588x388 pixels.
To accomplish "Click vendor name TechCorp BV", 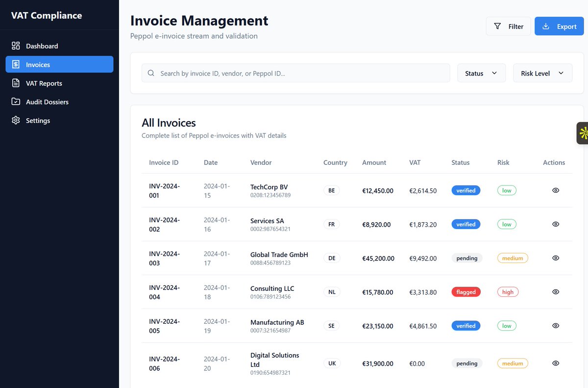I will point(269,187).
